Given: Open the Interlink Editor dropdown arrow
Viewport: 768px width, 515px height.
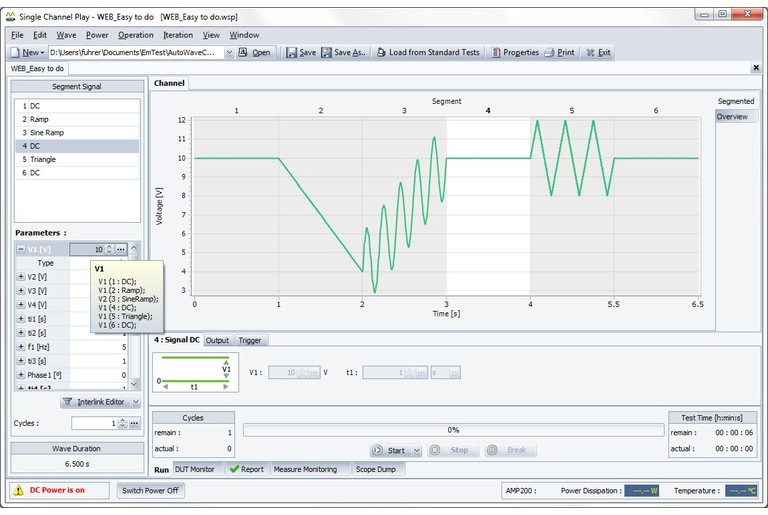Looking at the screenshot, I should point(136,402).
